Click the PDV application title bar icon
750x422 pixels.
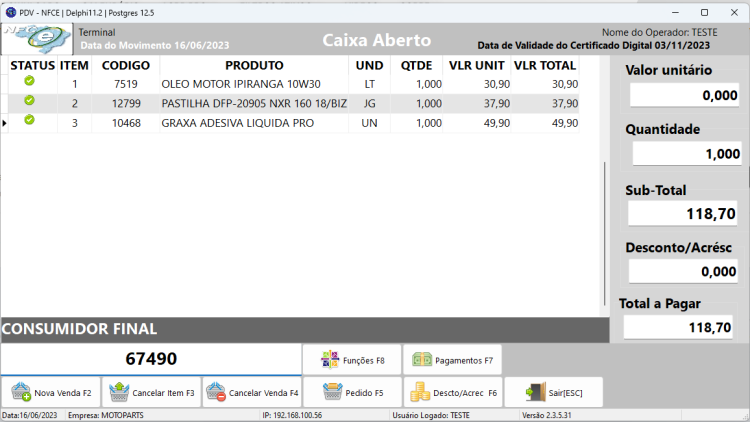point(11,12)
